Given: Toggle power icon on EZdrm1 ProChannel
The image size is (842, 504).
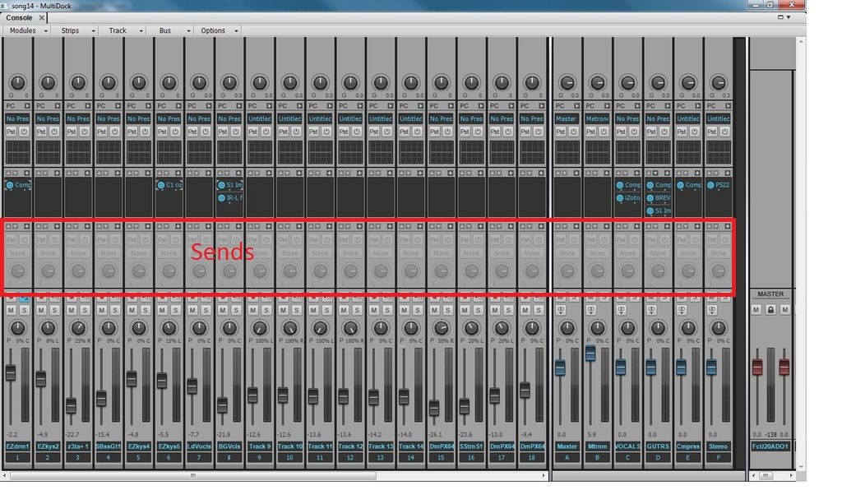Looking at the screenshot, I should tap(25, 132).
